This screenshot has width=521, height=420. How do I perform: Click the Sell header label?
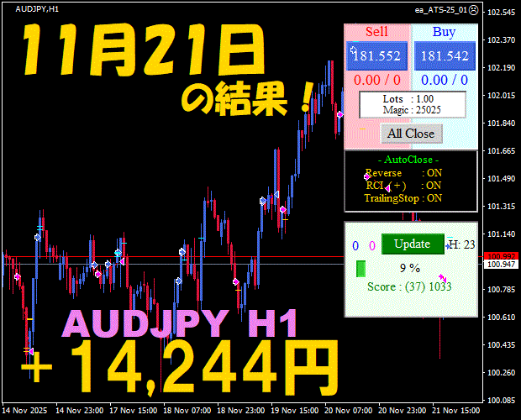pos(376,32)
